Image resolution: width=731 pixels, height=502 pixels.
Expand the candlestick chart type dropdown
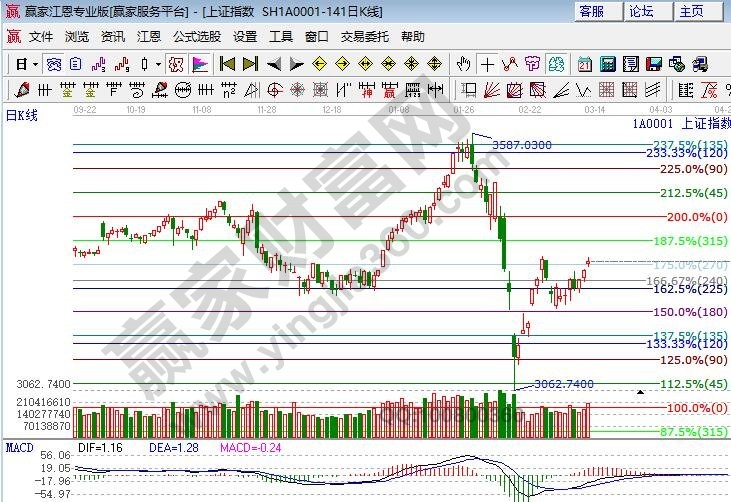pos(158,64)
